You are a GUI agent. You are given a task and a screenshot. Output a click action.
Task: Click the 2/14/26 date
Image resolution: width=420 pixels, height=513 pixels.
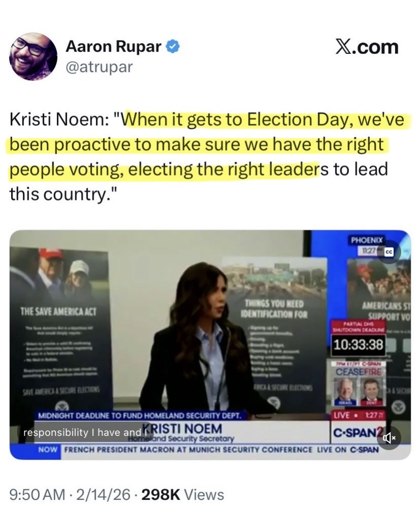[103, 494]
